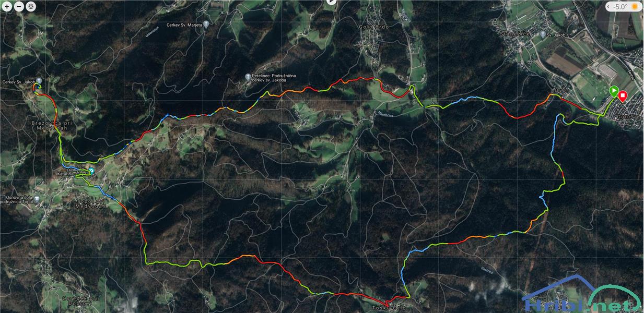The width and height of the screenshot is (644, 313).
Task: Zoom out with the minus button
Action: 19,7
